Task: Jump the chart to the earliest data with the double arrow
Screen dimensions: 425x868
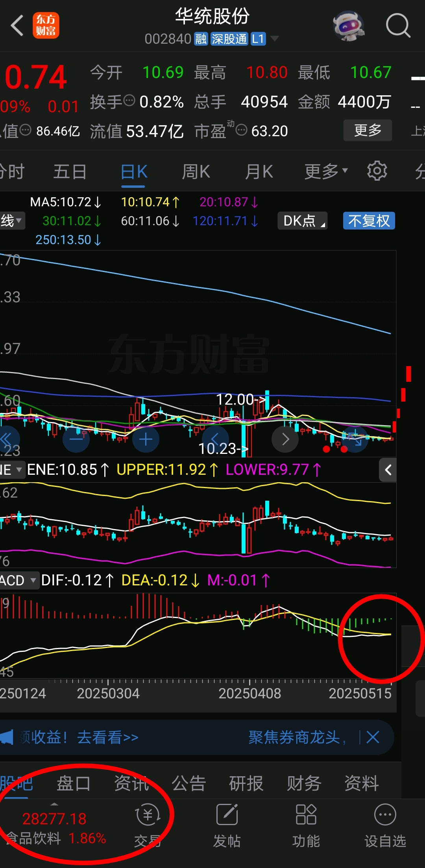Action: tap(7, 439)
